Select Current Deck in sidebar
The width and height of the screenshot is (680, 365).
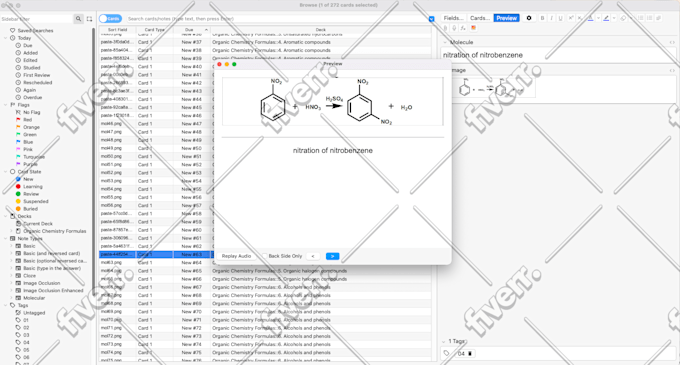click(38, 224)
